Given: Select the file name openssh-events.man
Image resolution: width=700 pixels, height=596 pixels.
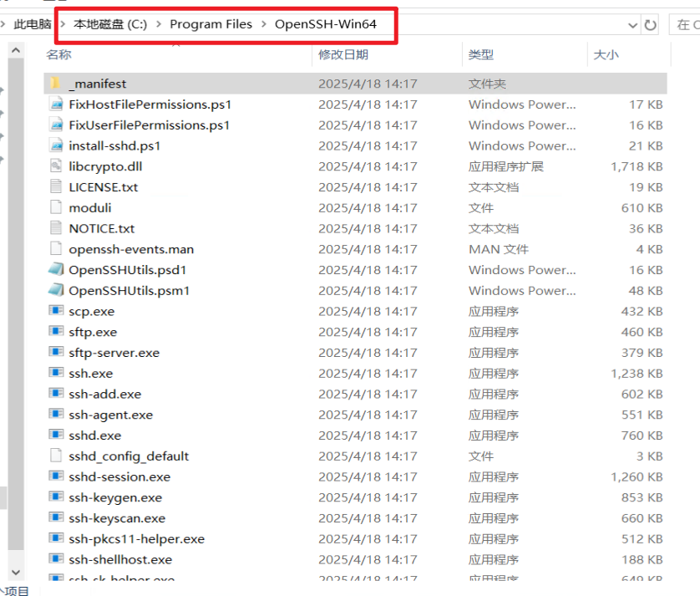Looking at the screenshot, I should point(131,249).
